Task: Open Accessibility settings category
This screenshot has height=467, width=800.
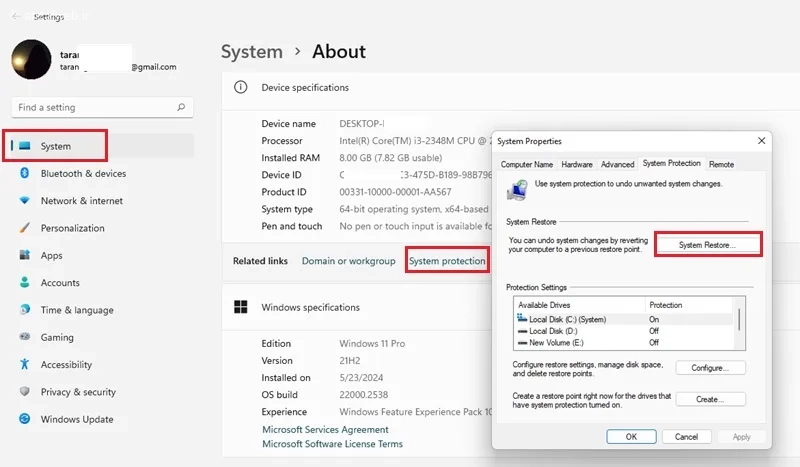Action: (x=102, y=364)
